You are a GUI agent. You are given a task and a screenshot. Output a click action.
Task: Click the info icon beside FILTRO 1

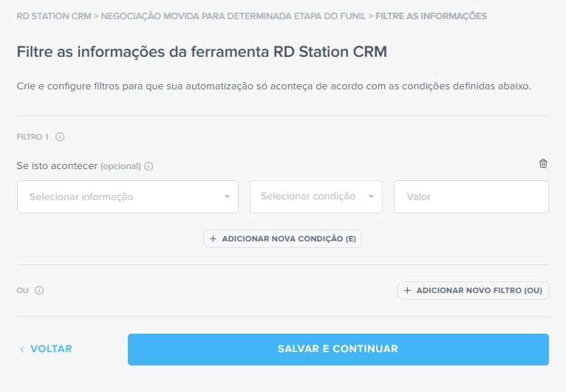pos(61,137)
